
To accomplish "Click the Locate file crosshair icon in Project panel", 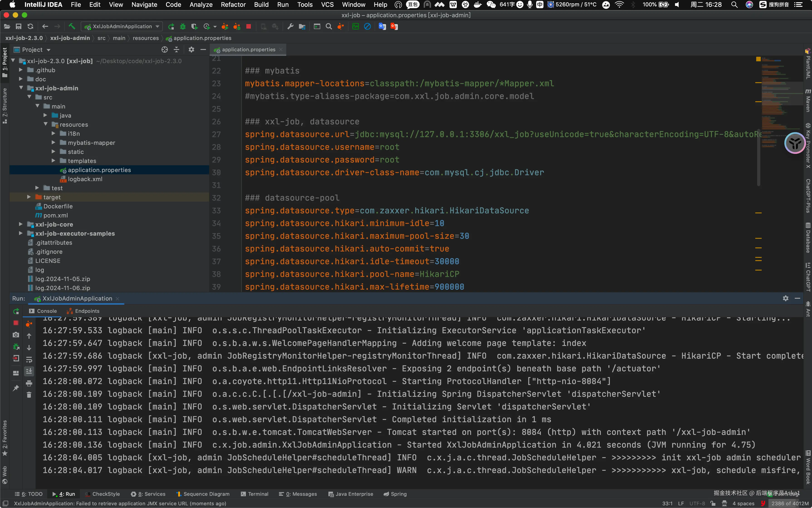I will (164, 50).
